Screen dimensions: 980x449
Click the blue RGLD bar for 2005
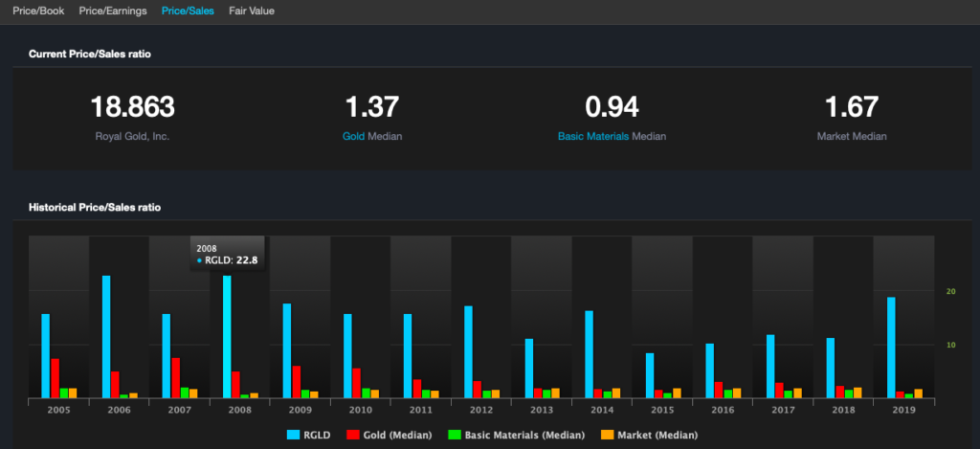(46, 356)
